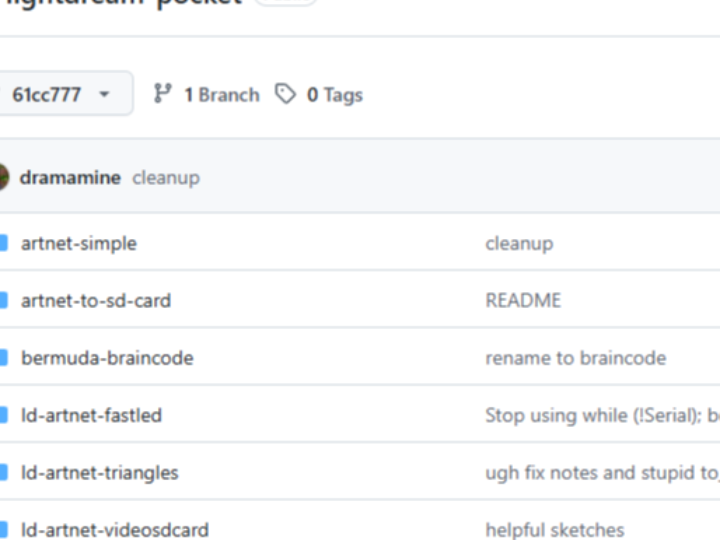Open the 61cc777 branch selector dropdown
The height and width of the screenshot is (540, 720).
60,95
